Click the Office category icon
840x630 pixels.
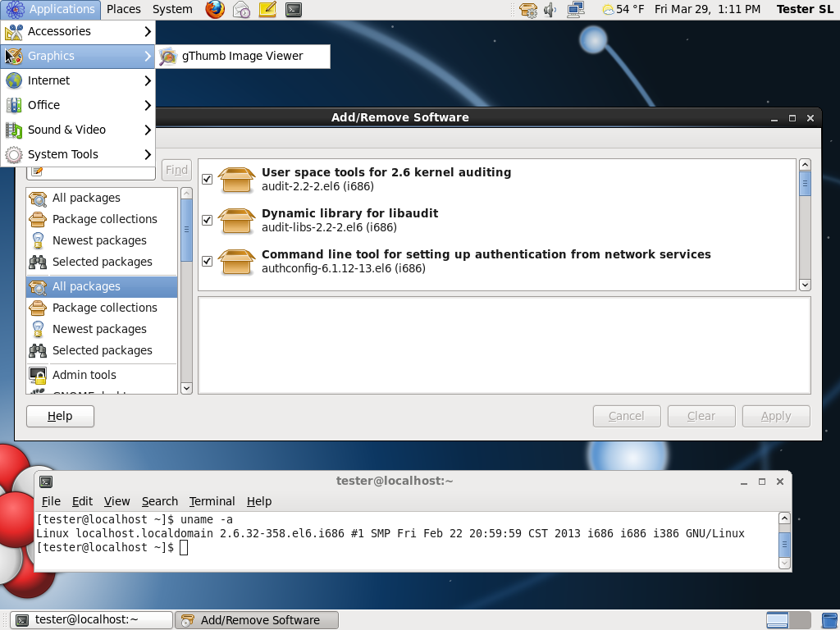[14, 106]
